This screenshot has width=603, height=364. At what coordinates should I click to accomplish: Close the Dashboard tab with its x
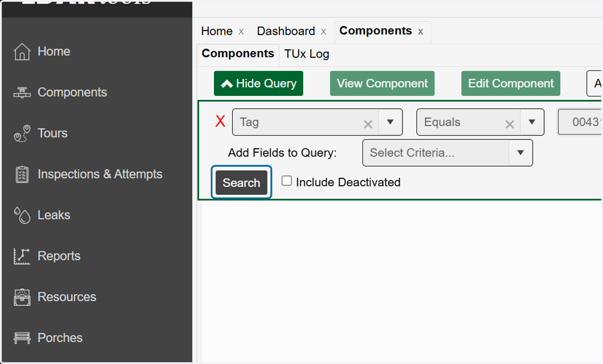coord(324,32)
